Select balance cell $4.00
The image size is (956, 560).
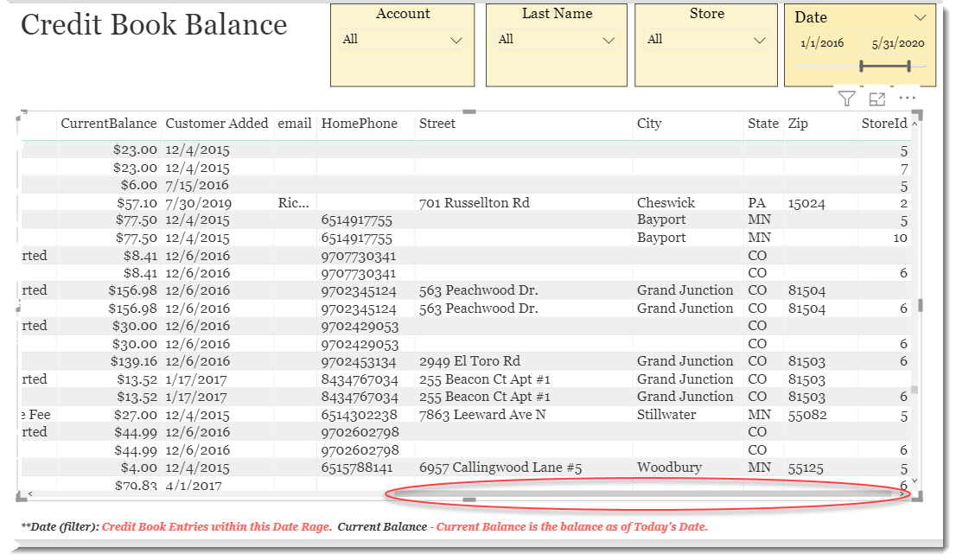tap(138, 468)
